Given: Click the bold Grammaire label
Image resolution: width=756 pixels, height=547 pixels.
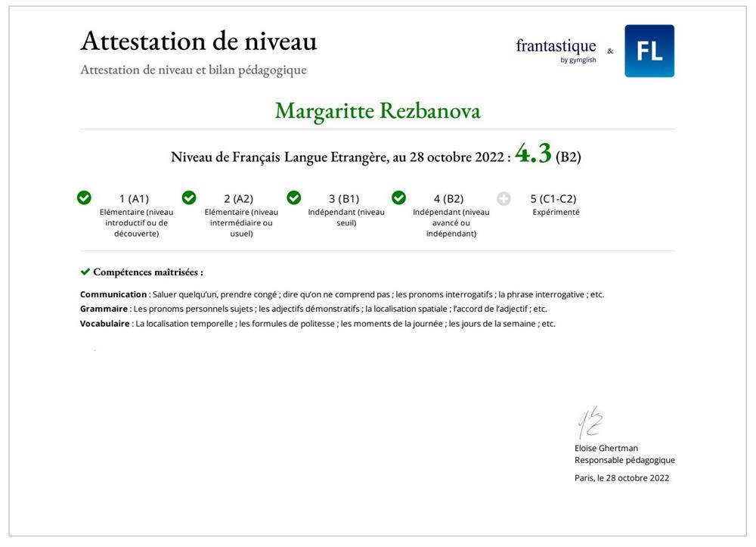Looking at the screenshot, I should (104, 309).
